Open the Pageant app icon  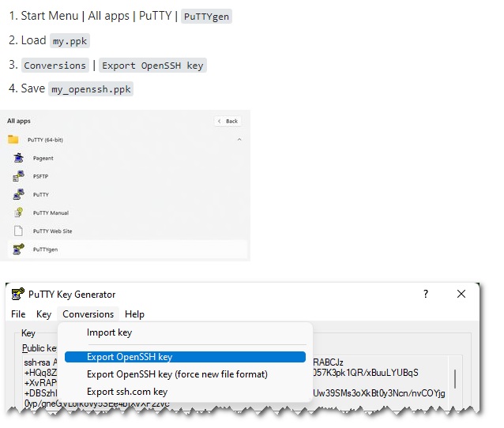19,158
